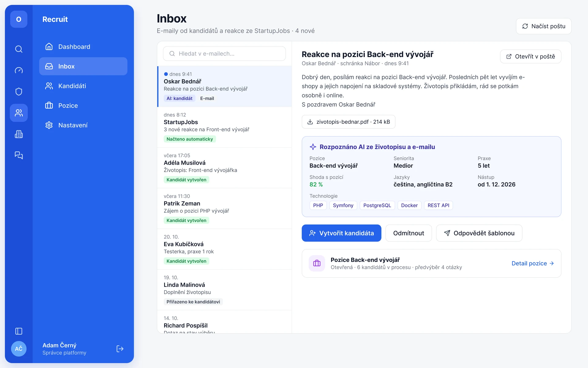588x368 pixels.
Task: Click the Vytvořit kandidáta button
Action: tap(341, 233)
